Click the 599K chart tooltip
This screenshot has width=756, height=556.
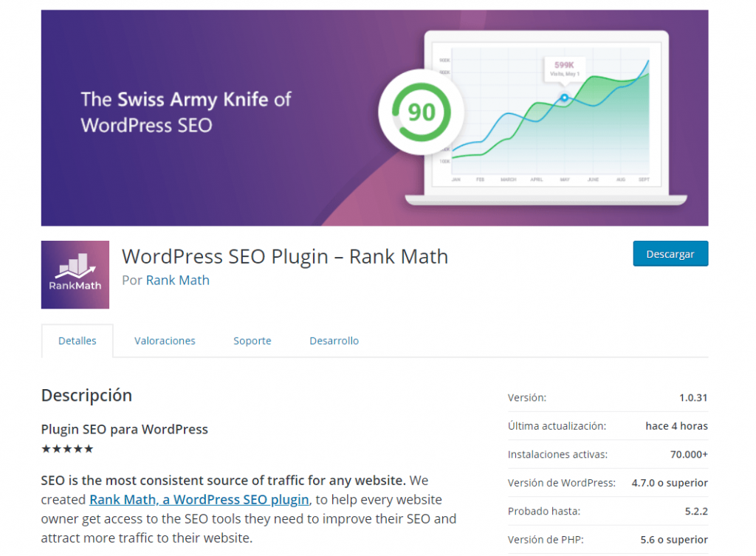(565, 69)
